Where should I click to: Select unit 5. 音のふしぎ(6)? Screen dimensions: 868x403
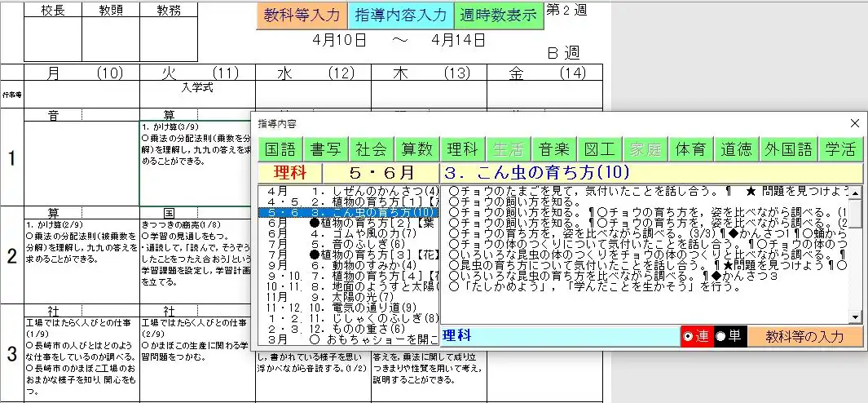(x=349, y=245)
